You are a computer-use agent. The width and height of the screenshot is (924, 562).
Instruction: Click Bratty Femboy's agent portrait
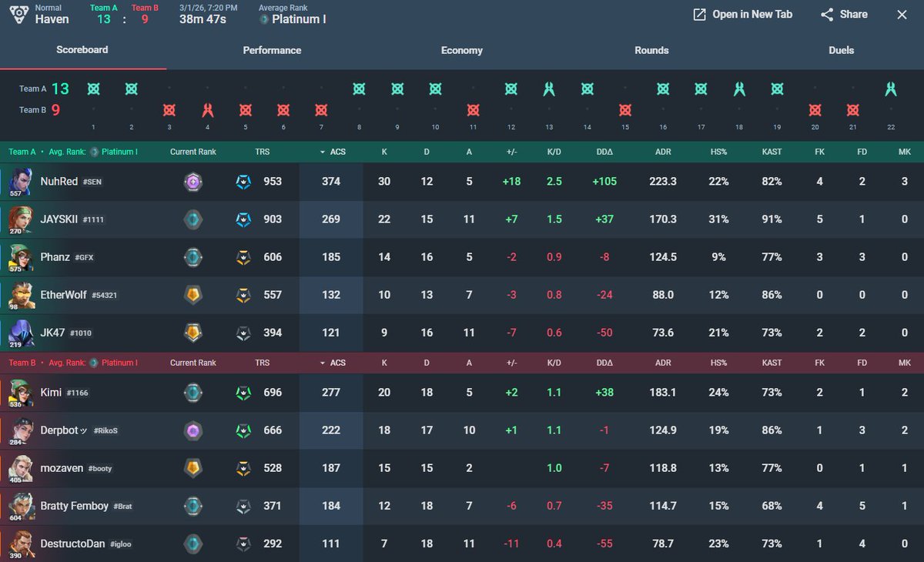pyautogui.click(x=20, y=506)
